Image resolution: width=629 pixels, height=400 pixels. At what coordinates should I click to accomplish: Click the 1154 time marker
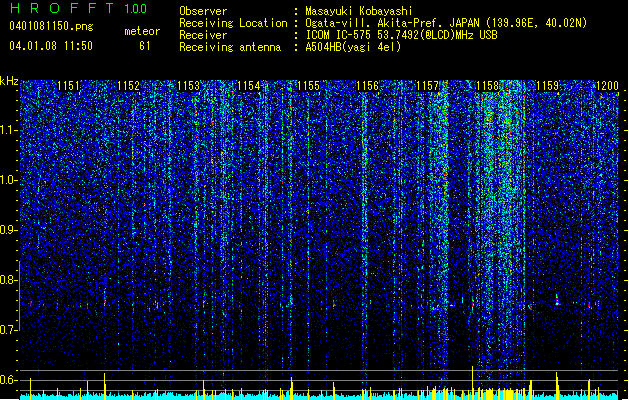click(248, 86)
